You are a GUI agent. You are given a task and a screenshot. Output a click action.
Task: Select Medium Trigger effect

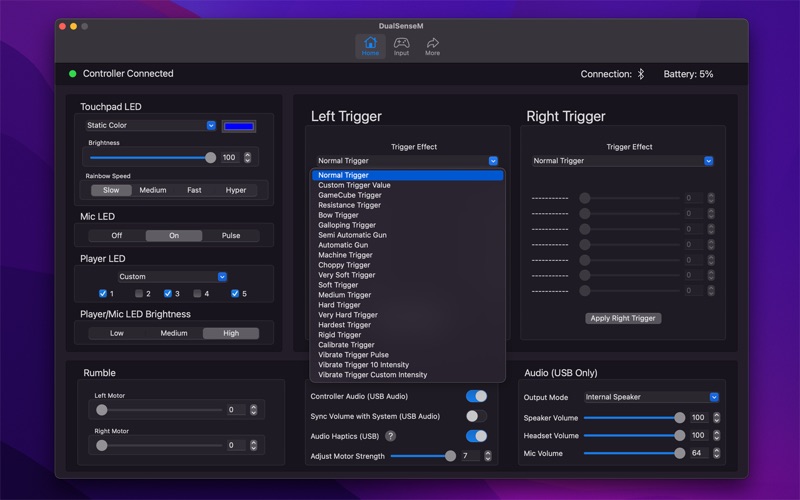coord(408,295)
